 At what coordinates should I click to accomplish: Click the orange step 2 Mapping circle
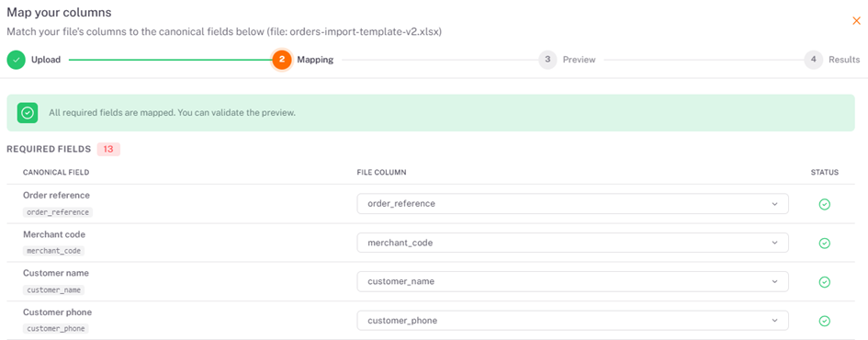point(282,60)
